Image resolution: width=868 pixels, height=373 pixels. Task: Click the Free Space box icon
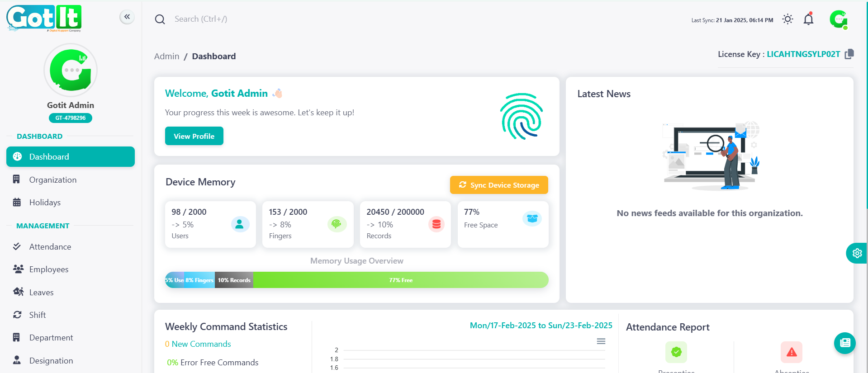click(532, 218)
